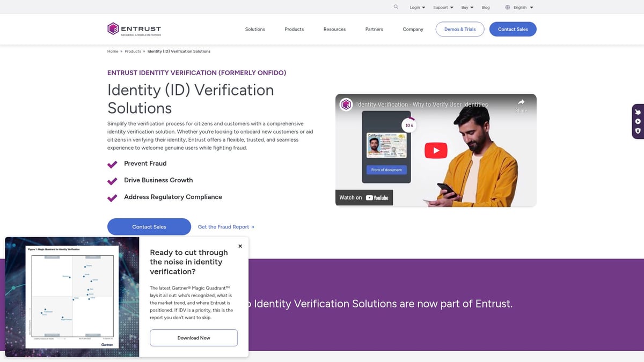
Task: Open the Company menu
Action: 413,29
